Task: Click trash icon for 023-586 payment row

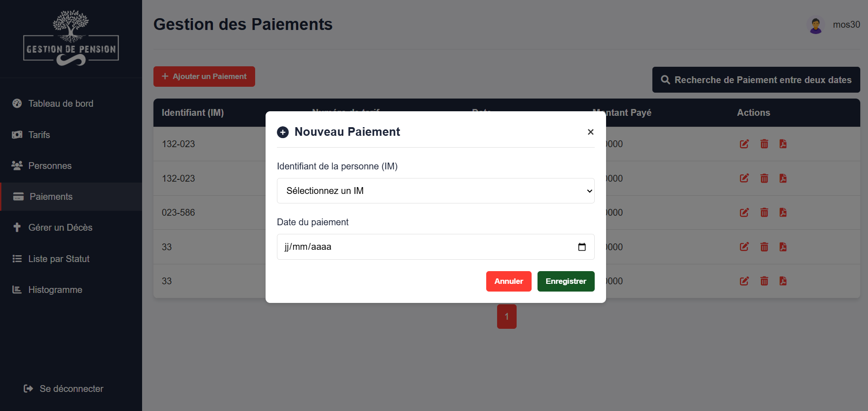Action: 764,213
